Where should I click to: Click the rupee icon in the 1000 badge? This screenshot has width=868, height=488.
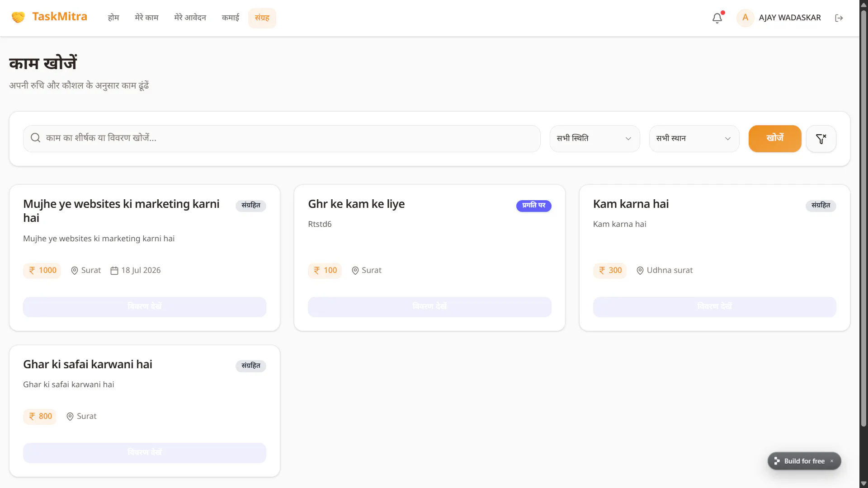[32, 270]
